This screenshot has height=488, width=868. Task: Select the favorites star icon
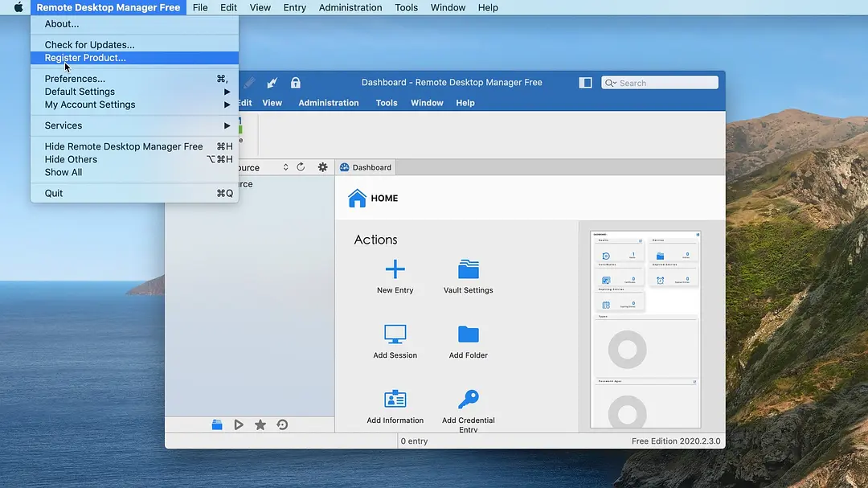(260, 424)
